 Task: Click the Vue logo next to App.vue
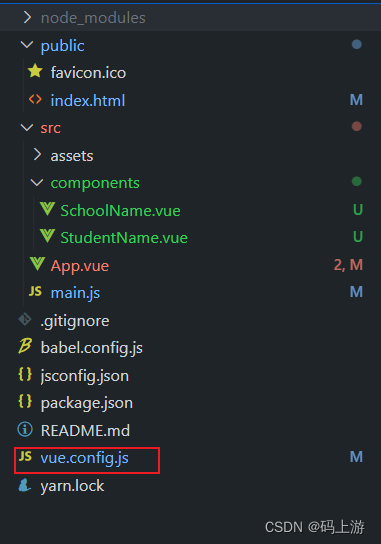(x=37, y=264)
